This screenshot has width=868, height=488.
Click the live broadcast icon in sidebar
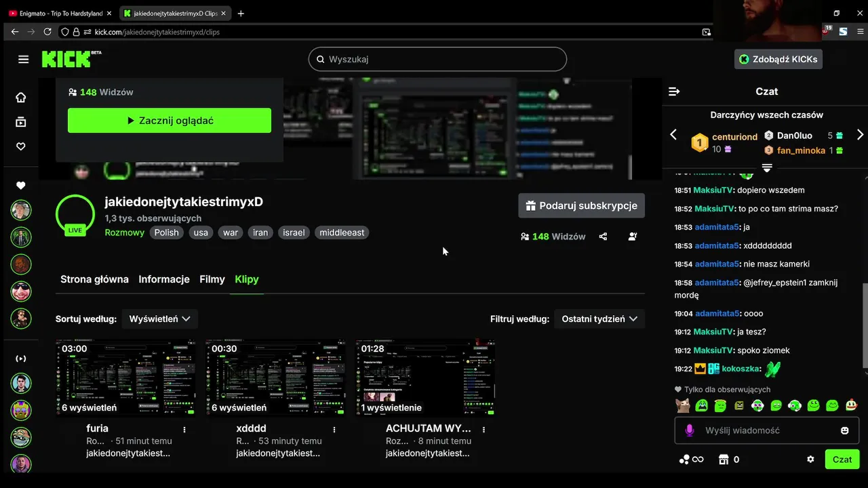tap(21, 359)
